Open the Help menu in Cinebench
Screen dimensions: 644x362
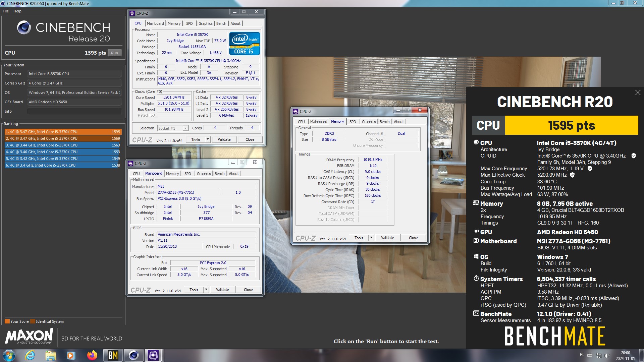17,11
